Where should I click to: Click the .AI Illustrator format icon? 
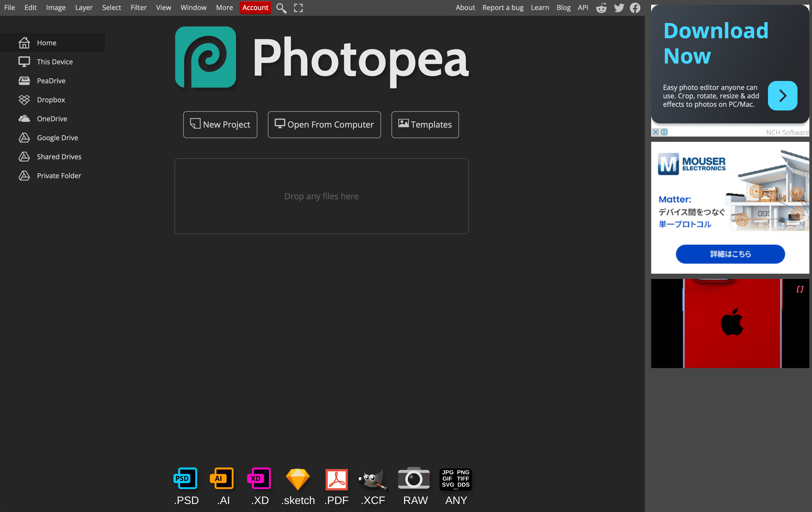point(222,478)
